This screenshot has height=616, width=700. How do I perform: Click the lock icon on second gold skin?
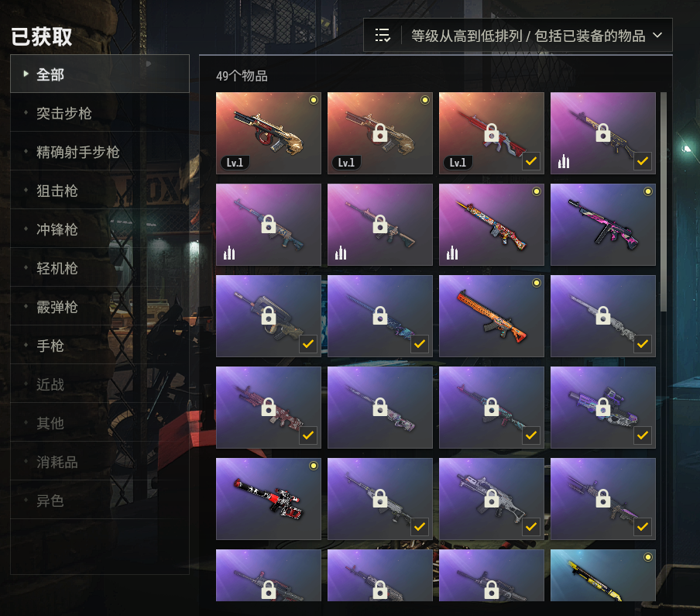[380, 132]
